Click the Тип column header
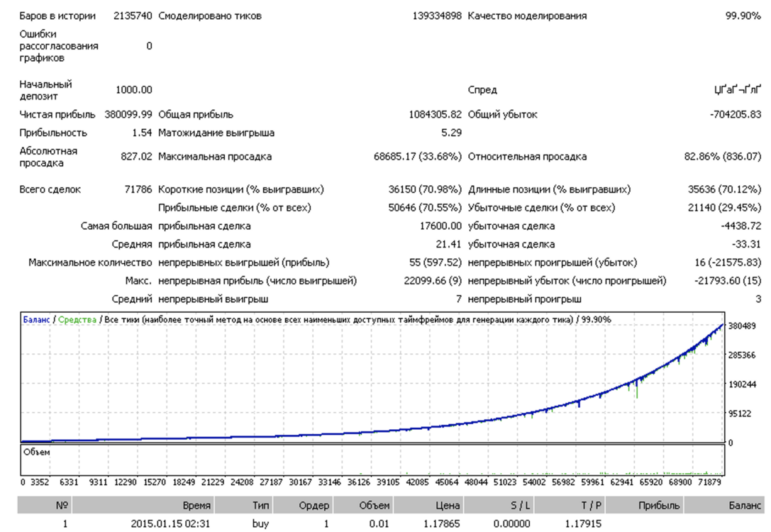This screenshot has height=532, width=771. pos(243,505)
